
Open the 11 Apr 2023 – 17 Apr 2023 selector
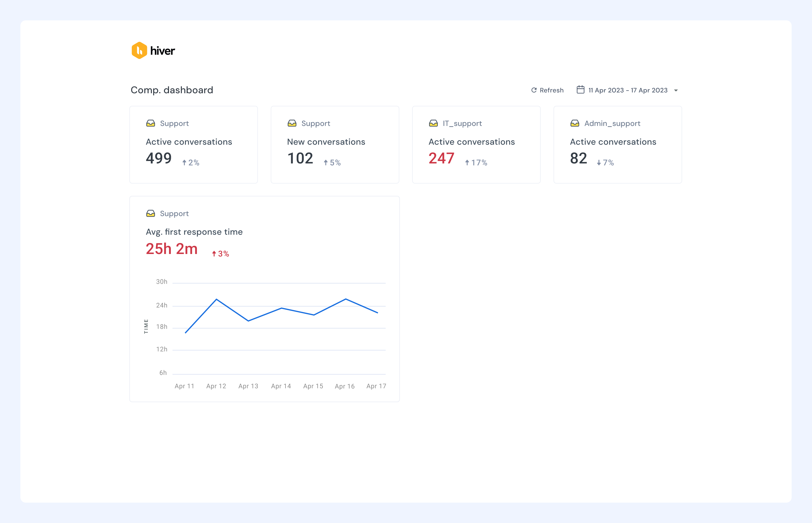628,90
